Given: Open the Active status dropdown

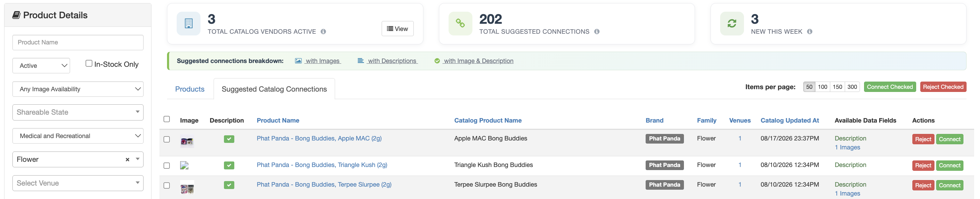Looking at the screenshot, I should tap(41, 65).
